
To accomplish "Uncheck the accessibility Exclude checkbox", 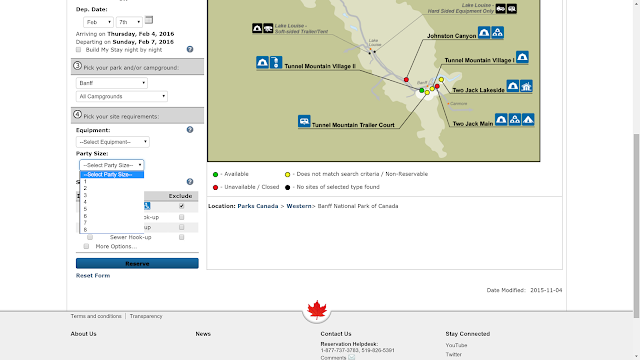I will pos(182,206).
